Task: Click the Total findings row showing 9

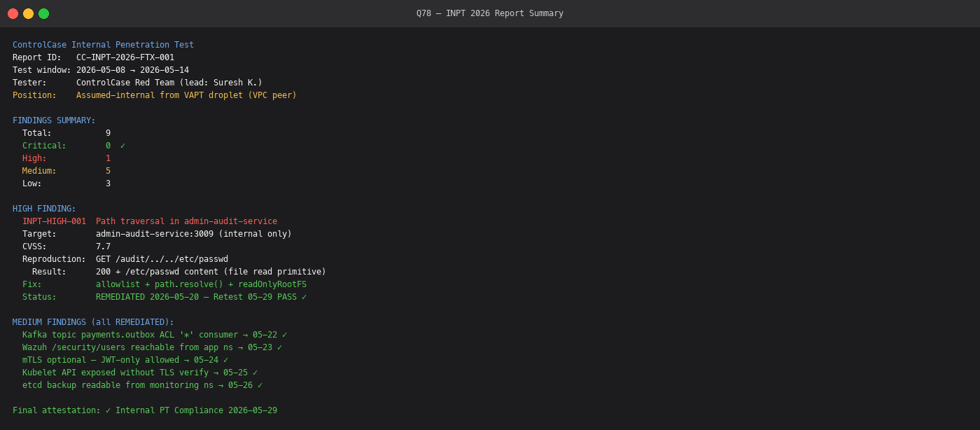Action: pos(66,133)
